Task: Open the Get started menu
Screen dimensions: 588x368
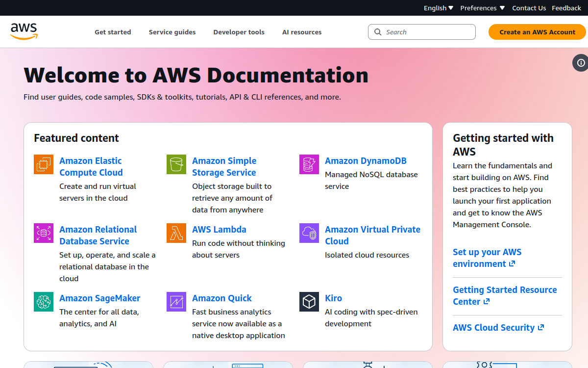Action: pyautogui.click(x=113, y=32)
